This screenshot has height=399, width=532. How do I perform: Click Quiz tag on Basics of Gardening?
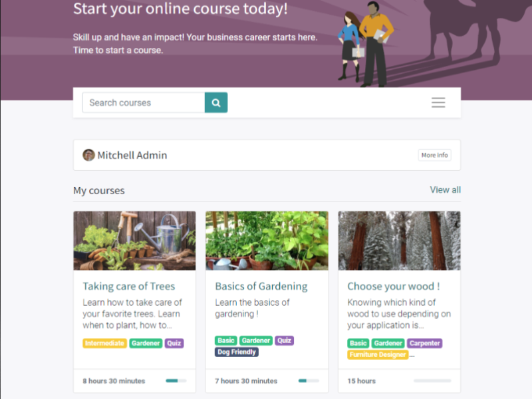tap(285, 340)
